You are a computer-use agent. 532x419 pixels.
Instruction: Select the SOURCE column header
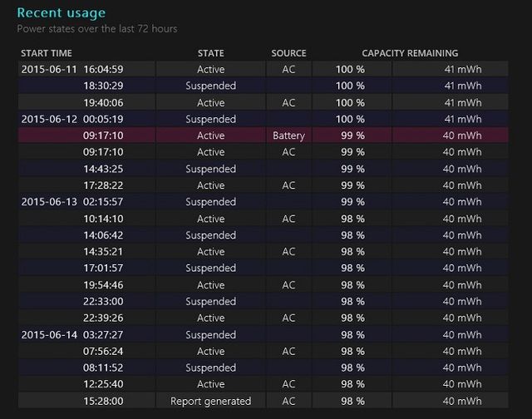pos(288,53)
